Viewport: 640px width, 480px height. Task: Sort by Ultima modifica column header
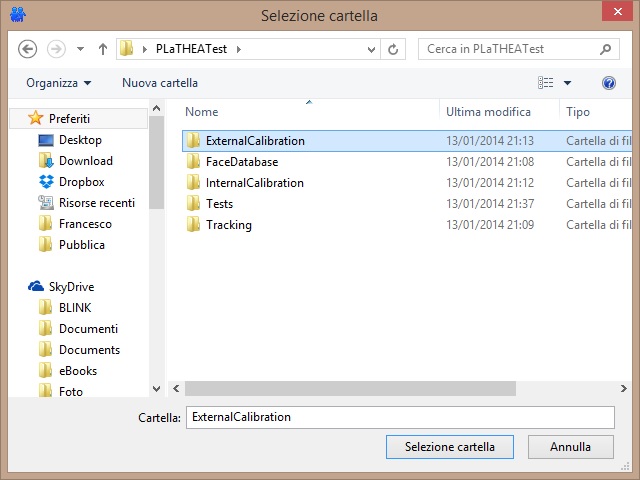[488, 112]
